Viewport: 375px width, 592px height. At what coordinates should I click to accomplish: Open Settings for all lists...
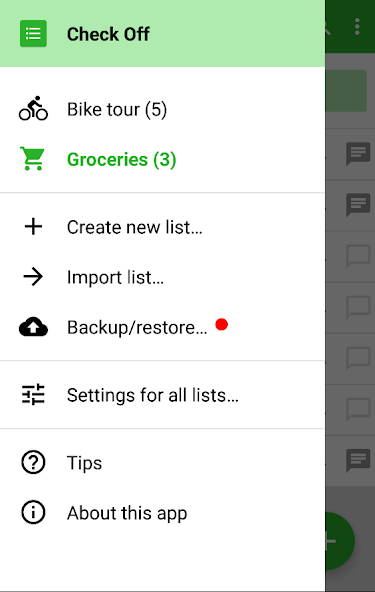tap(162, 395)
